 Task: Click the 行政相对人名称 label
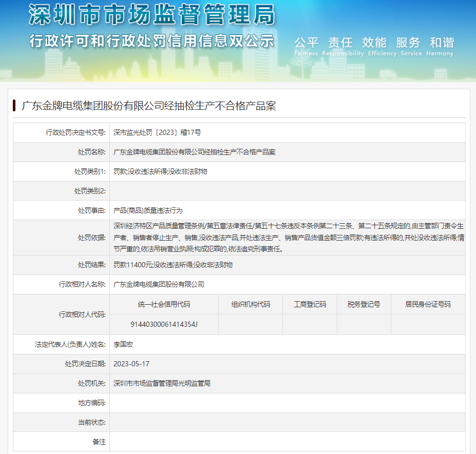(x=82, y=285)
